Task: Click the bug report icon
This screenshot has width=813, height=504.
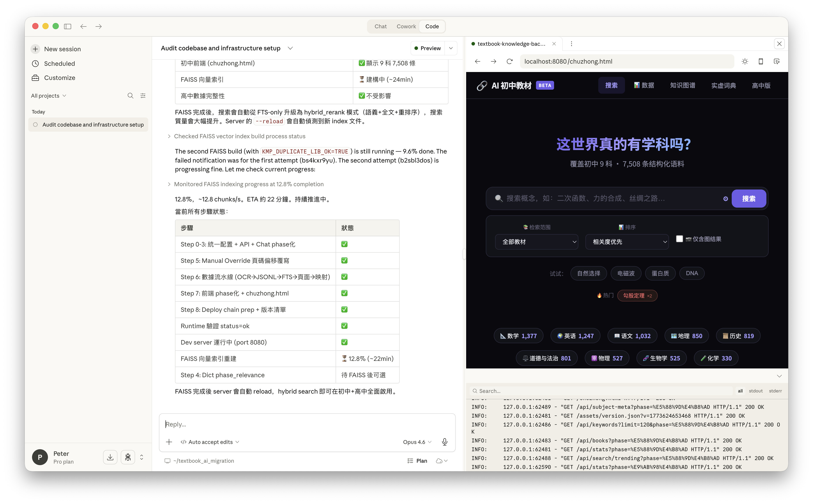Action: click(128, 457)
